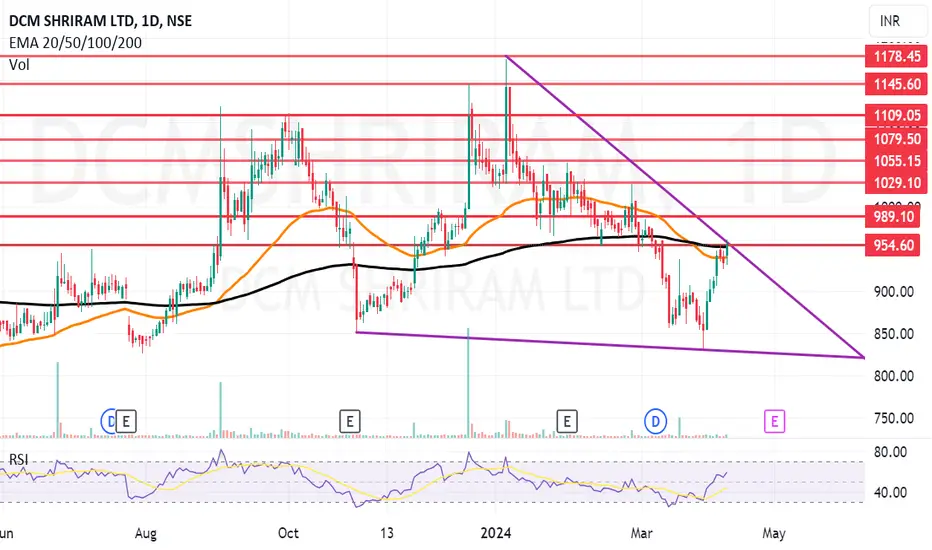Click the 989.10 price level label
The width and height of the screenshot is (932, 550).
[893, 216]
